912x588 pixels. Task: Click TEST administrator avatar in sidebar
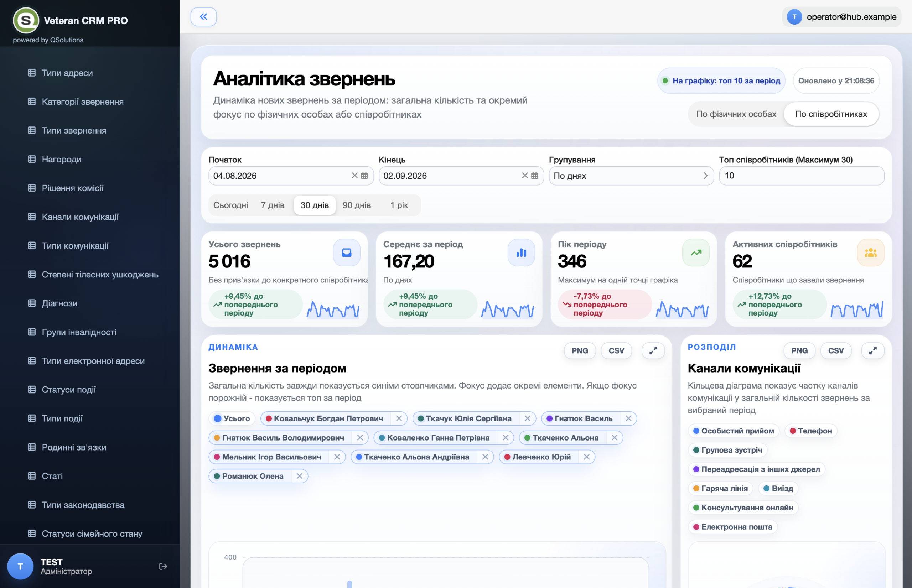(x=20, y=566)
